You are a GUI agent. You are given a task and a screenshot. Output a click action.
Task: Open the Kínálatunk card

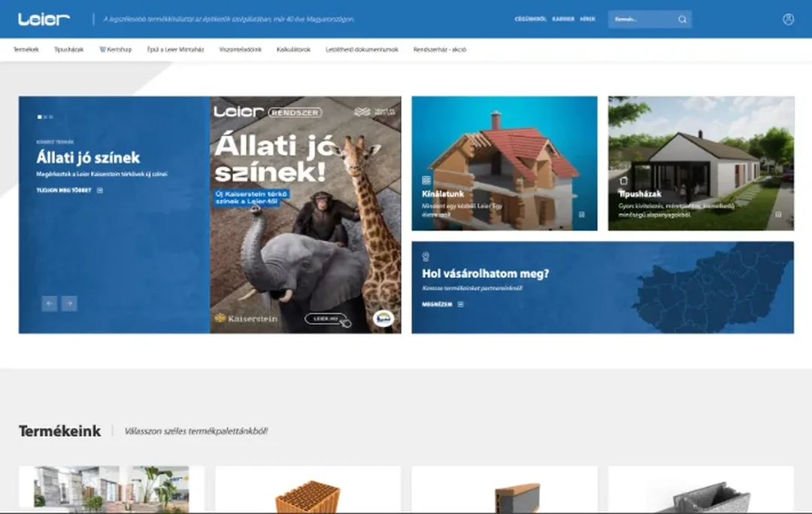click(x=504, y=163)
